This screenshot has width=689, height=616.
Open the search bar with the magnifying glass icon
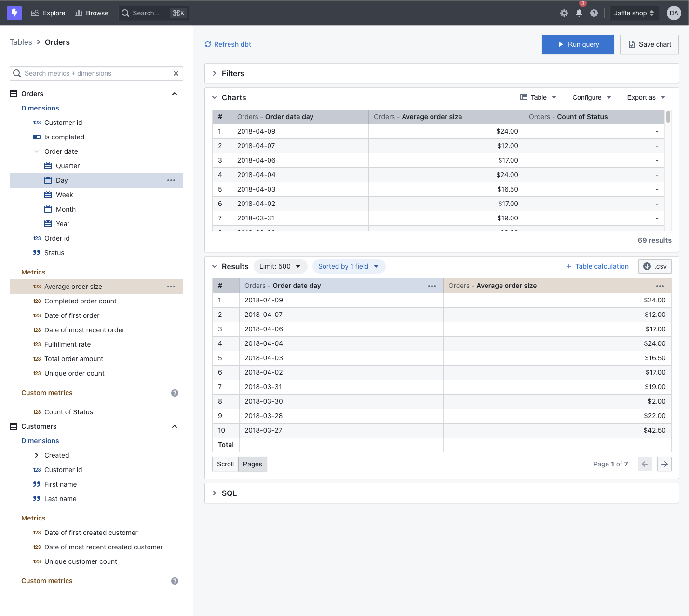tap(125, 13)
